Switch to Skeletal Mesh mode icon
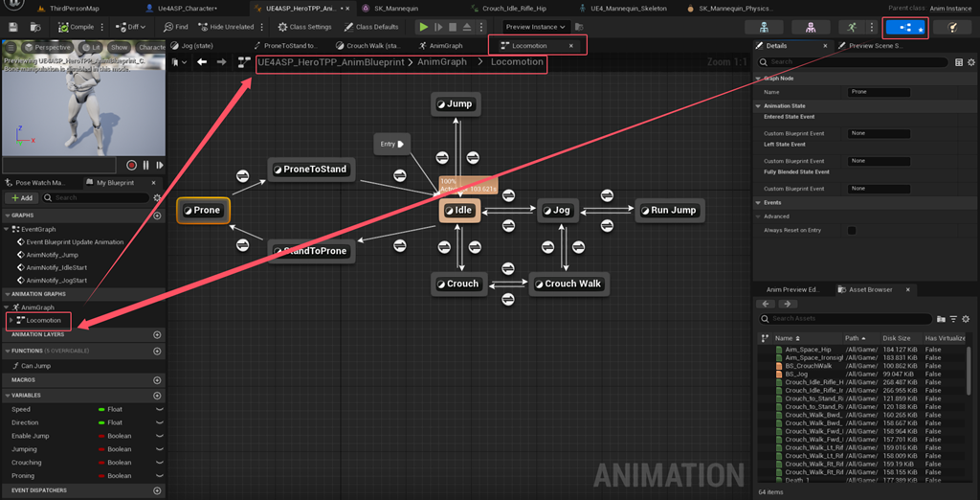The image size is (980, 500). (x=811, y=27)
